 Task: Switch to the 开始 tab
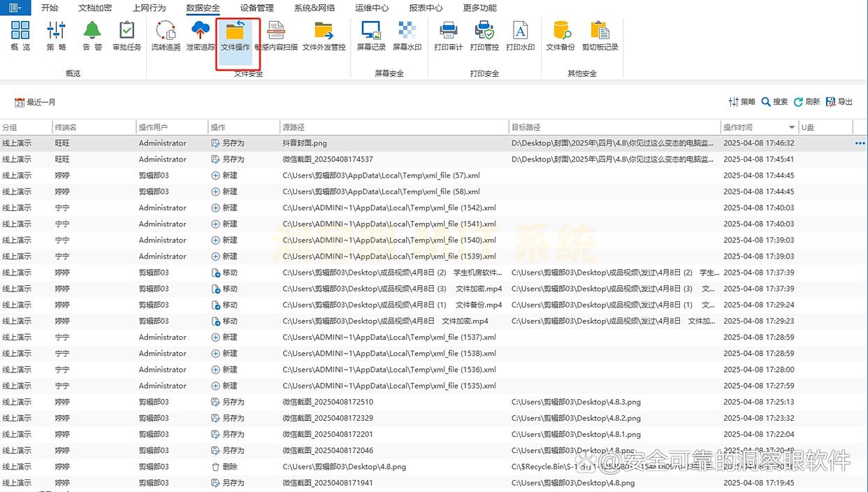(50, 8)
